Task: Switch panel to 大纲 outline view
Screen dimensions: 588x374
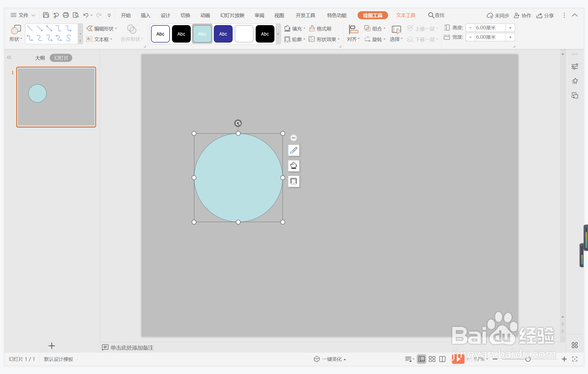Action: point(40,58)
